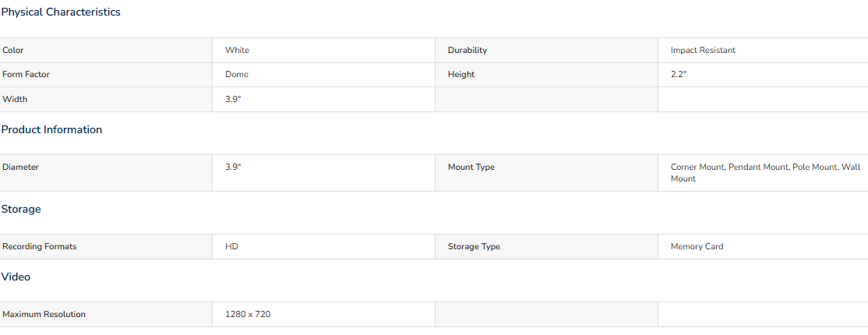Click the 2.2" height value
Screen dimensions: 868x335
[679, 75]
